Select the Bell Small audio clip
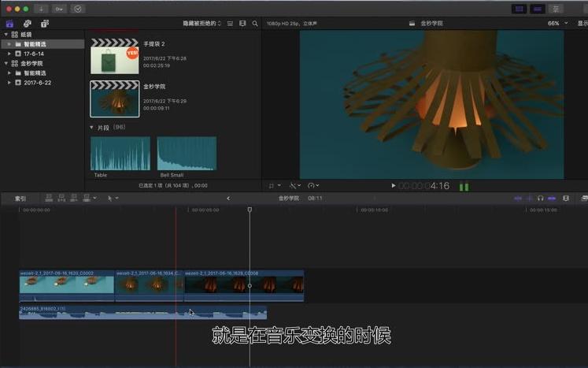 (187, 154)
